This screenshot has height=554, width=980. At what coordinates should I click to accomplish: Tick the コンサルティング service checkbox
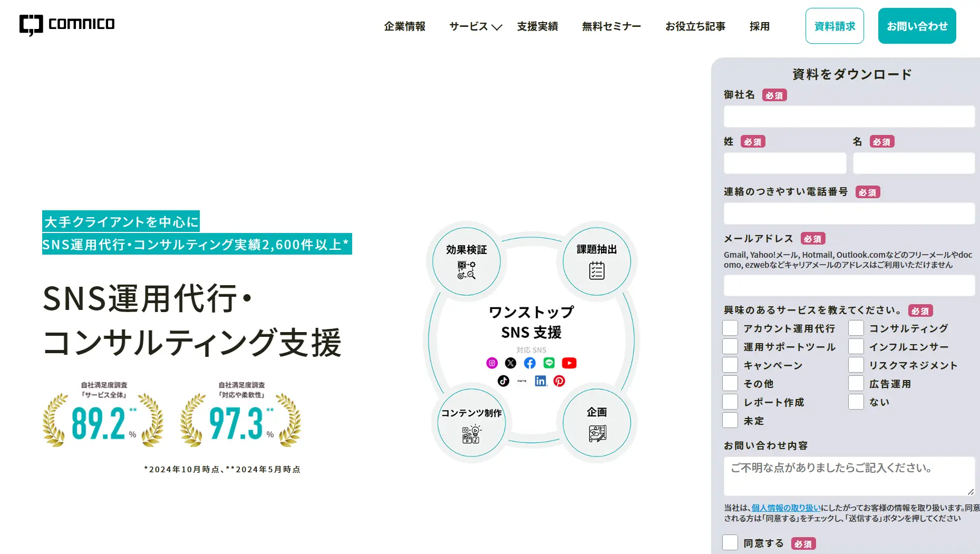coord(856,328)
